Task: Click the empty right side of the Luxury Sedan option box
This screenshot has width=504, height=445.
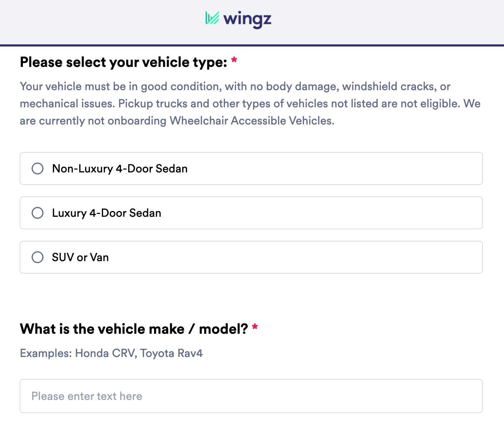Action: tap(357, 213)
